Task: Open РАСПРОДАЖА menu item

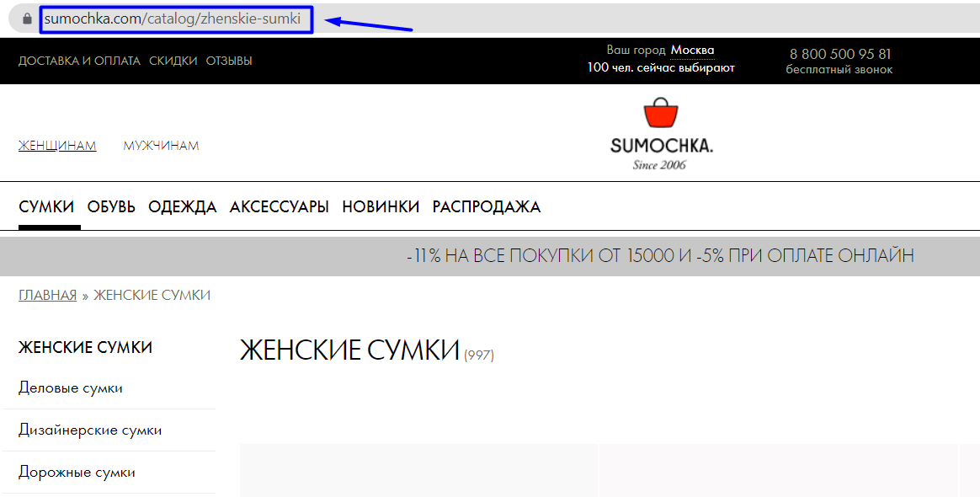Action: (x=487, y=207)
